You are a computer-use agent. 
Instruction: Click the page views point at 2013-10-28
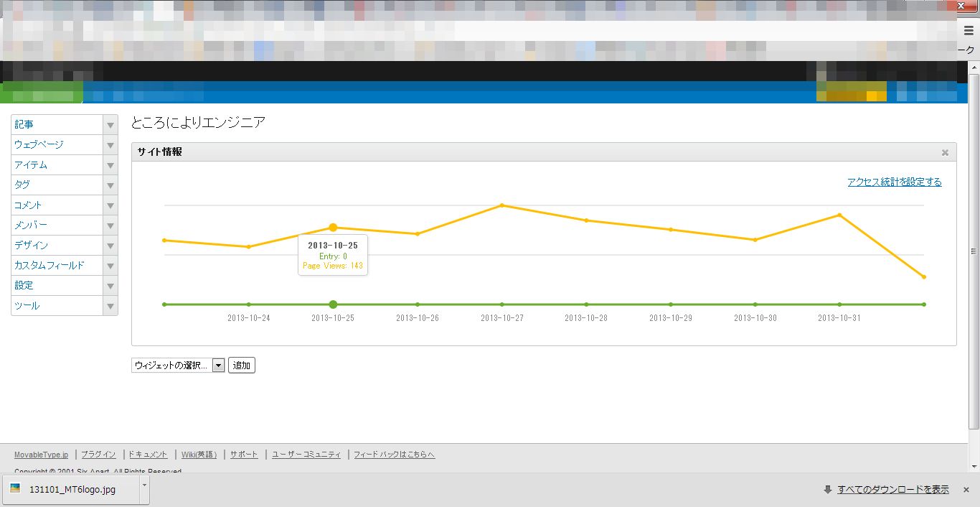click(586, 220)
